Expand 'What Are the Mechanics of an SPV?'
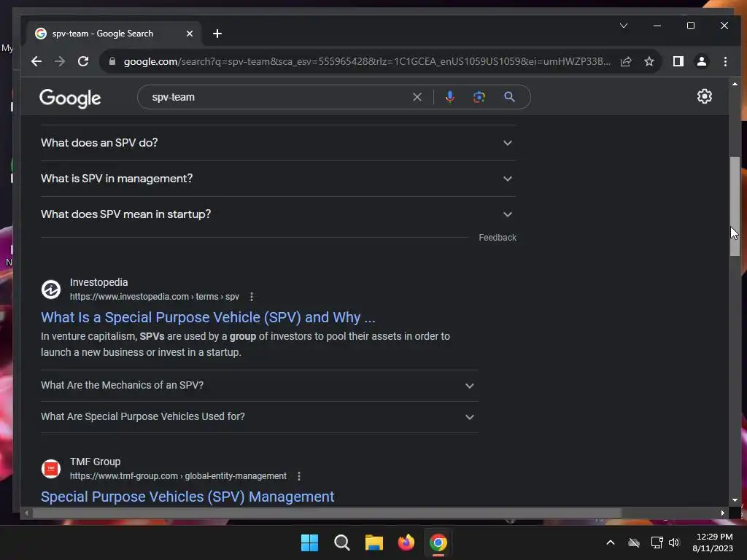The height and width of the screenshot is (560, 747). (x=259, y=385)
